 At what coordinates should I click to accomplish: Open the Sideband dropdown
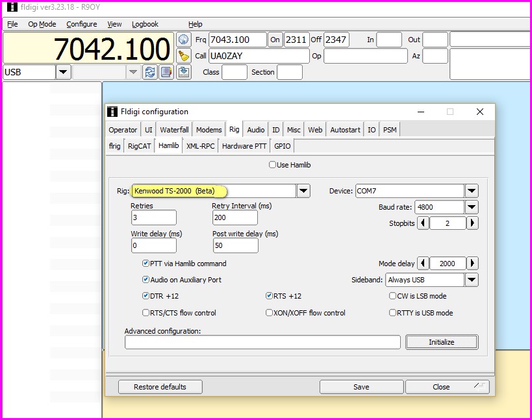472,280
